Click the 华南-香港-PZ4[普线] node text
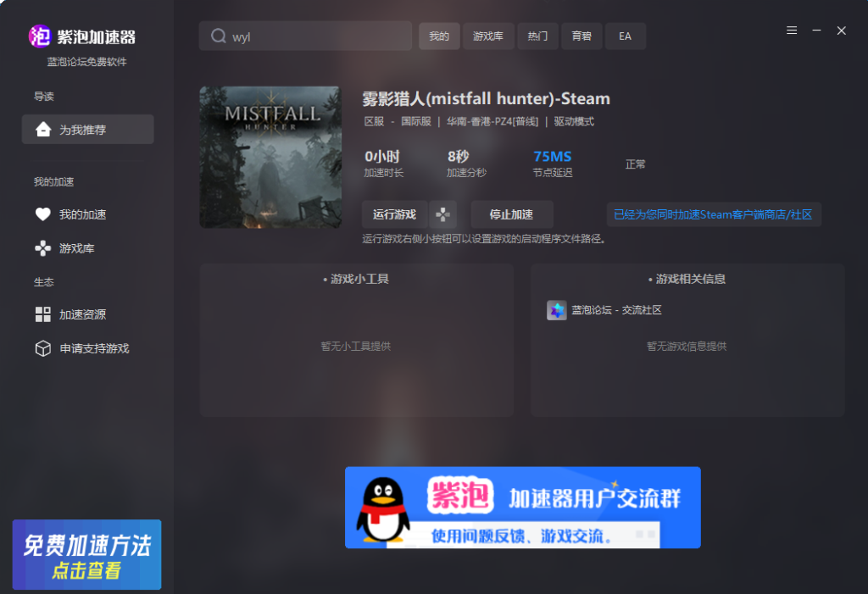The width and height of the screenshot is (868, 594). pyautogui.click(x=492, y=121)
